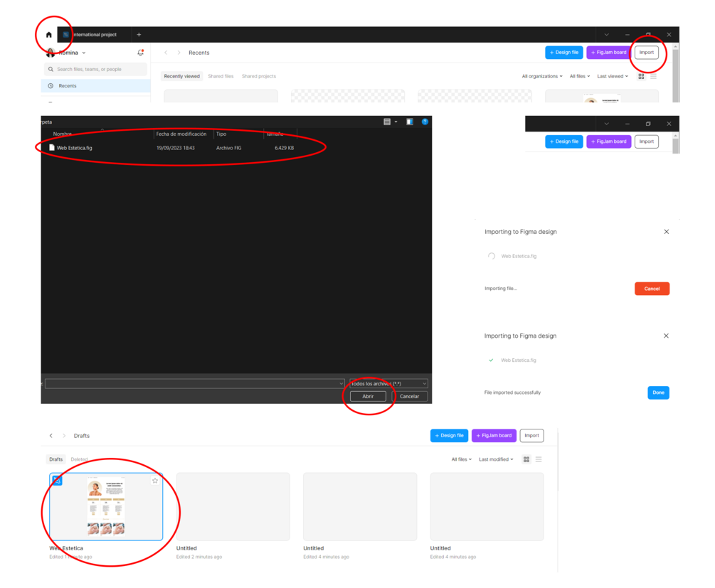Click the file name input box
Viewport: 715px width, 588px height.
pyautogui.click(x=195, y=384)
